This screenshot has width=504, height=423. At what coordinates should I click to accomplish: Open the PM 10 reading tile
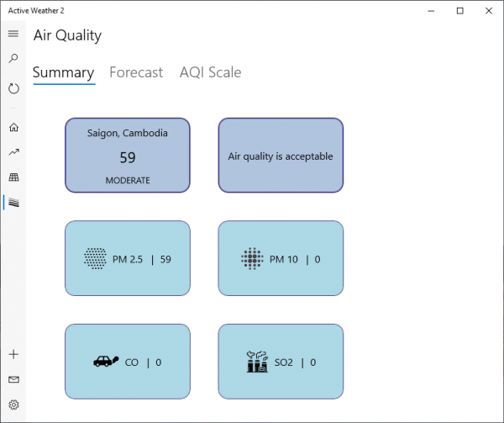(x=281, y=258)
